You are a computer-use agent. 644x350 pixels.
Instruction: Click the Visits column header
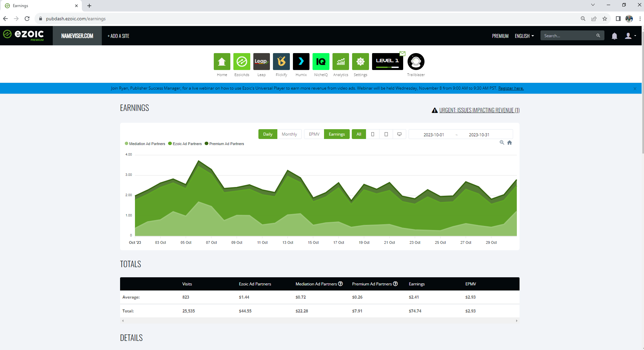pyautogui.click(x=187, y=284)
